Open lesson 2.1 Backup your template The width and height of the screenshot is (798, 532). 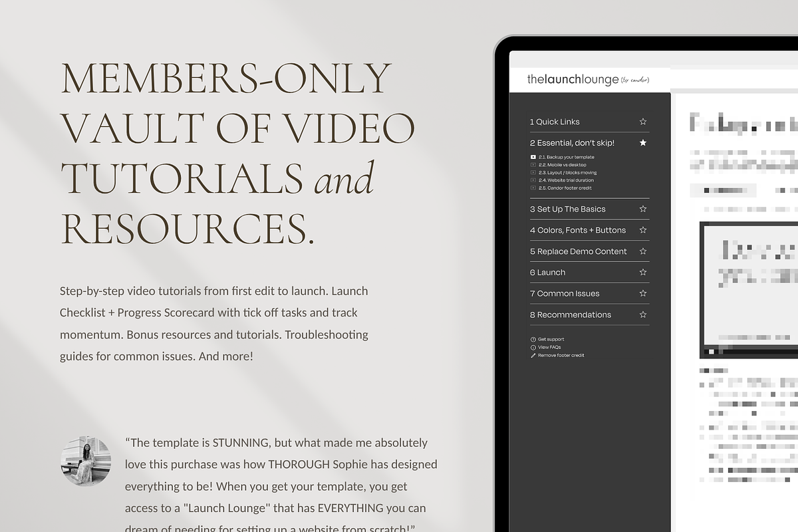click(x=562, y=157)
